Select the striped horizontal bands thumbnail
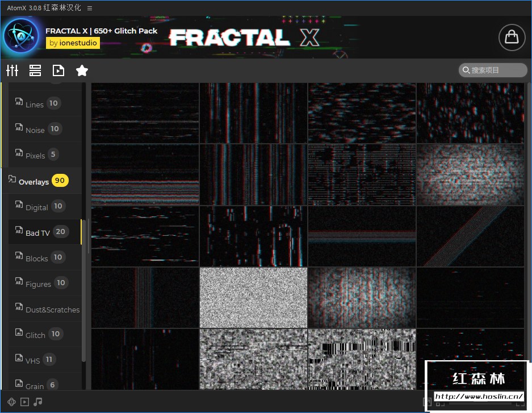This screenshot has height=413, width=532. coord(145,175)
